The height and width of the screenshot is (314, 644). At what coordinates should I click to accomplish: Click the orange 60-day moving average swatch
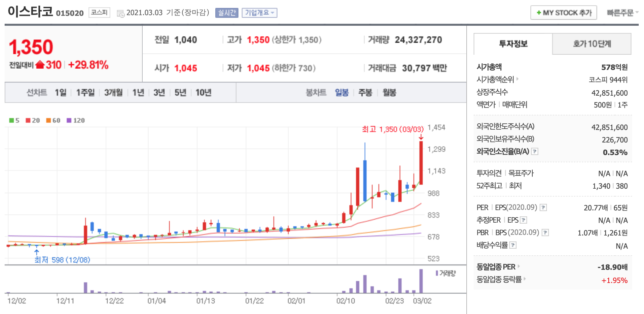(48, 120)
